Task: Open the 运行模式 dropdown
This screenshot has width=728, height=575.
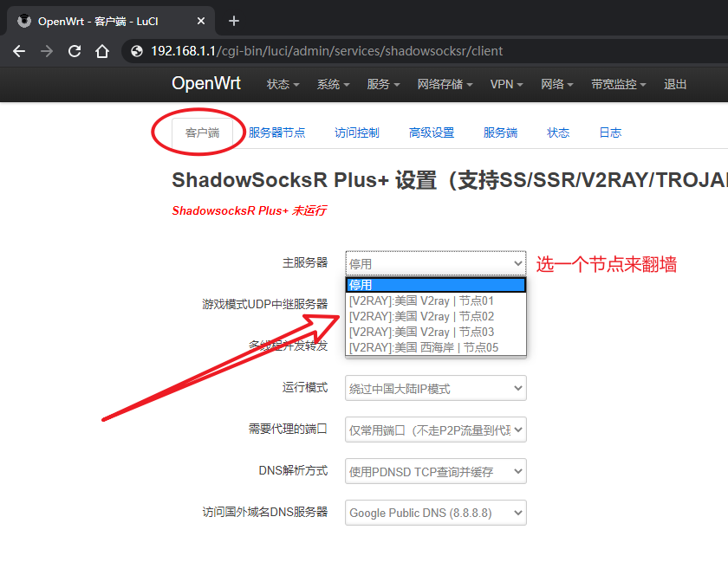Action: click(x=435, y=388)
